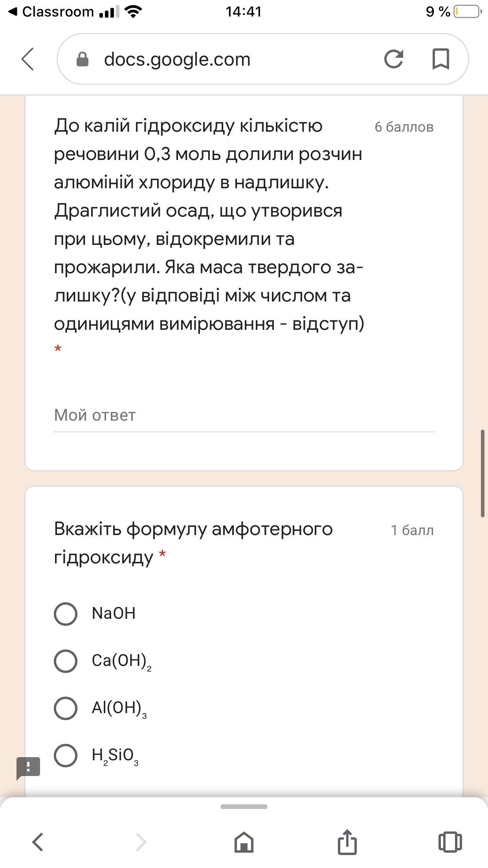Choose the Ca(OH)₂ answer option

[x=66, y=661]
